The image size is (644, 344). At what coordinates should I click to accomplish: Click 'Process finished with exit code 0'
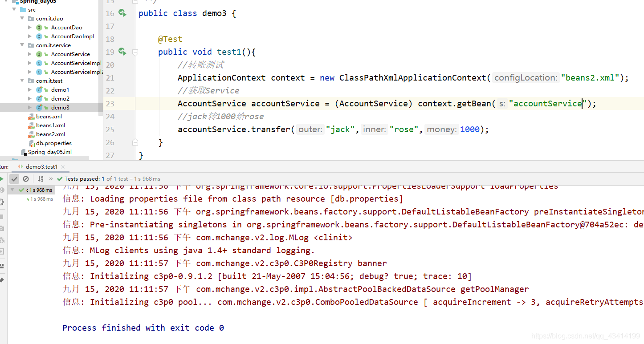pos(143,328)
